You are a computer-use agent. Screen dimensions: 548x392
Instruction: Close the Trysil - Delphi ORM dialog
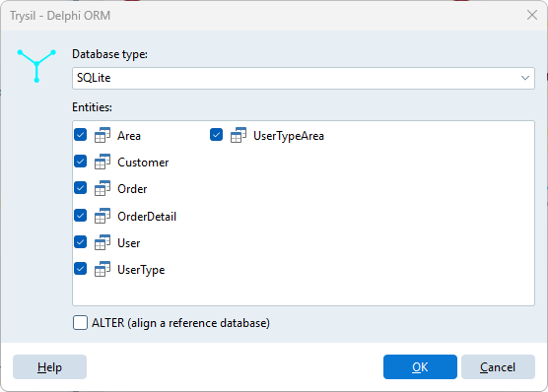click(532, 15)
